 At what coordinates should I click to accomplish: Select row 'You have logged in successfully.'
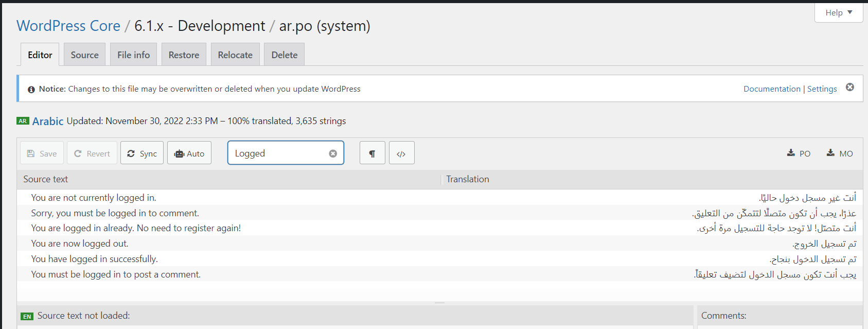tap(440, 259)
